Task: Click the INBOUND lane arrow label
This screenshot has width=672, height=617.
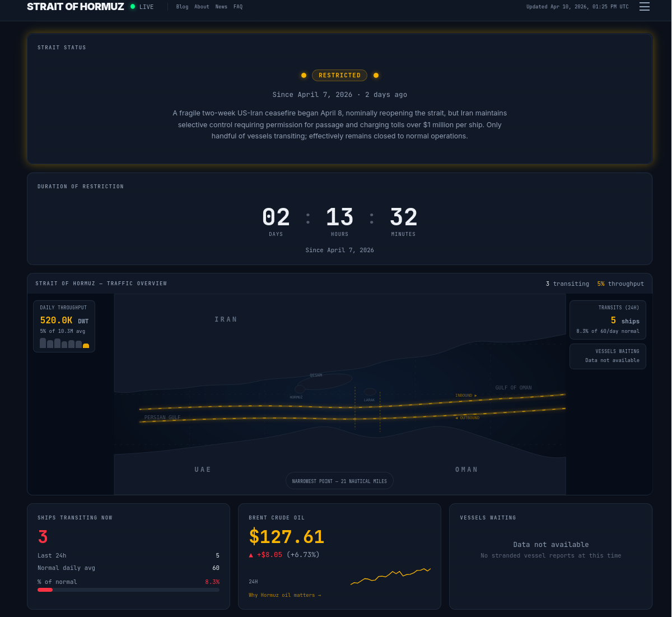Action: tap(466, 396)
